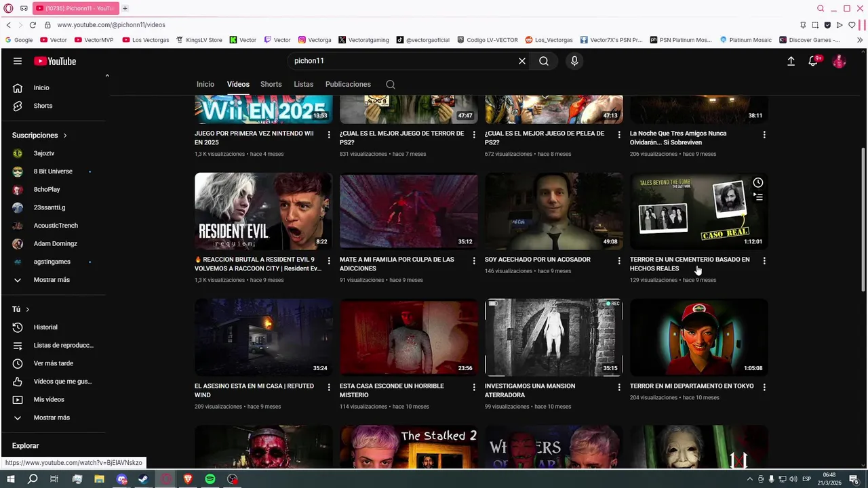
Task: Reload the page in browser toolbar
Action: pyautogui.click(x=33, y=25)
